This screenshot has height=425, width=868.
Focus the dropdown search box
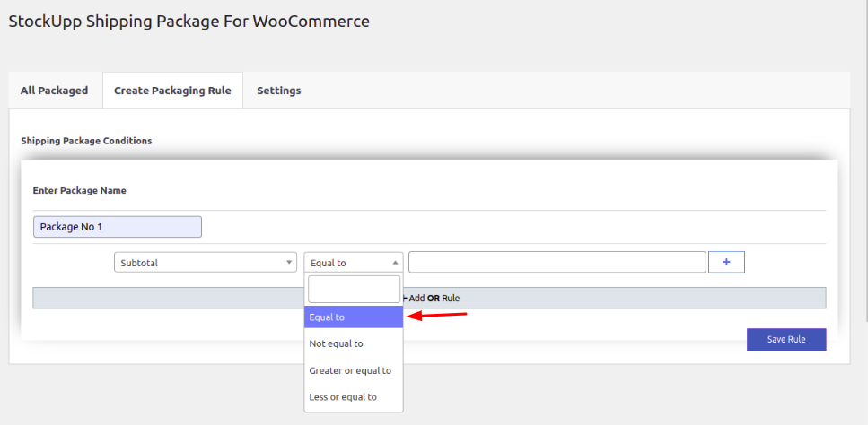pyautogui.click(x=354, y=289)
